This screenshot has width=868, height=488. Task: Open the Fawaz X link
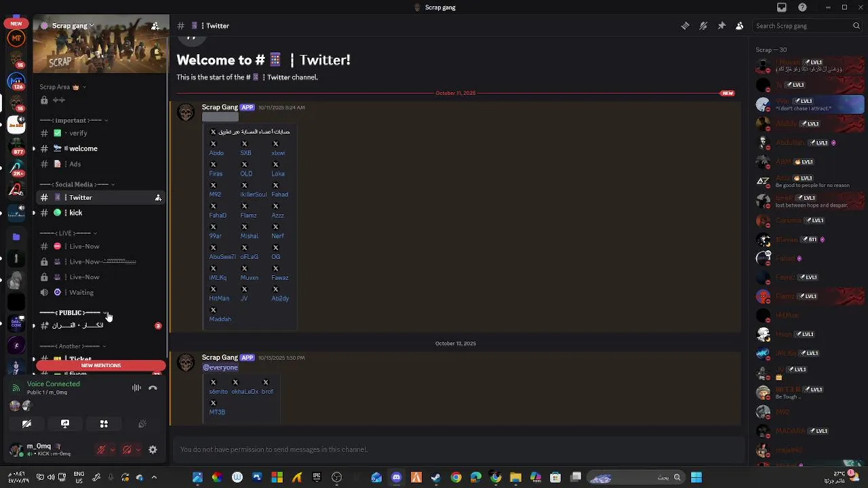coord(280,278)
